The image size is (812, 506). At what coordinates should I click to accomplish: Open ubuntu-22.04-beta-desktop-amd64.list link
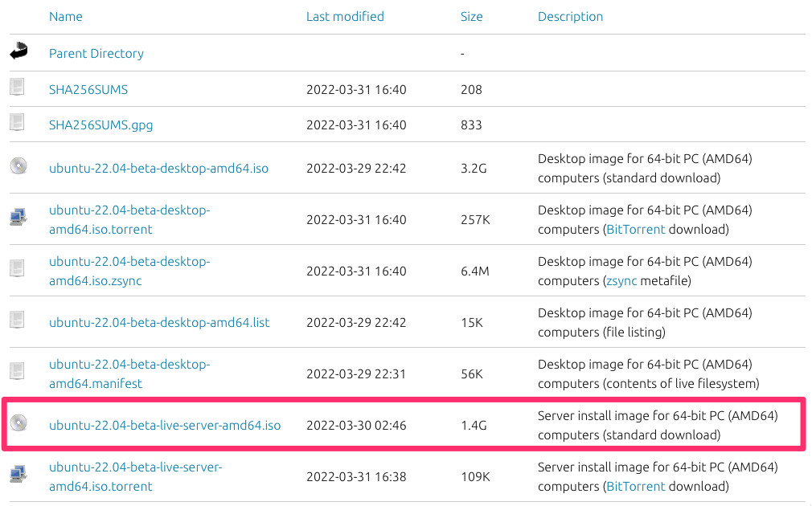(159, 322)
